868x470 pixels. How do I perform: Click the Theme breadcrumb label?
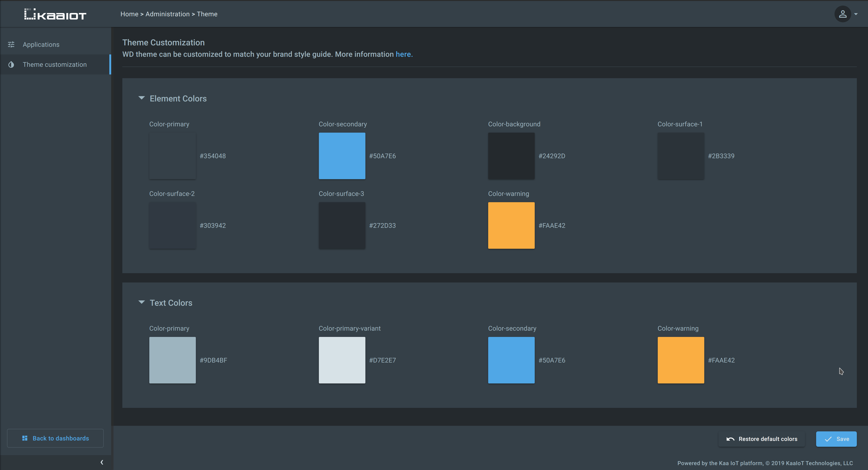[207, 14]
